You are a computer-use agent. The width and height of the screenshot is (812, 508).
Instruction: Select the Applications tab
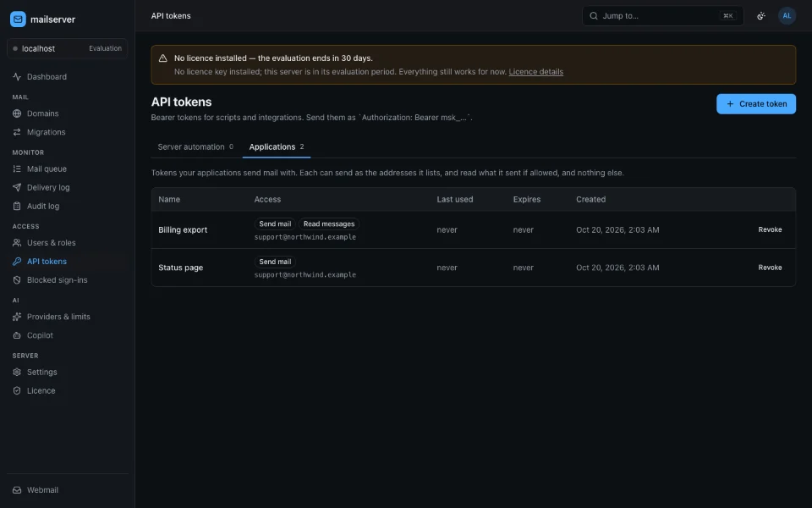click(277, 146)
